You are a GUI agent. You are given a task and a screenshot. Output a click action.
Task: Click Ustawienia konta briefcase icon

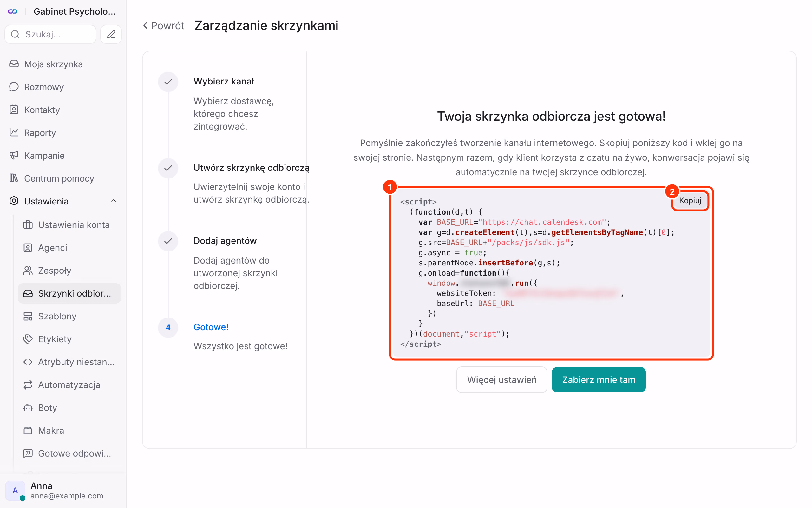(x=28, y=224)
